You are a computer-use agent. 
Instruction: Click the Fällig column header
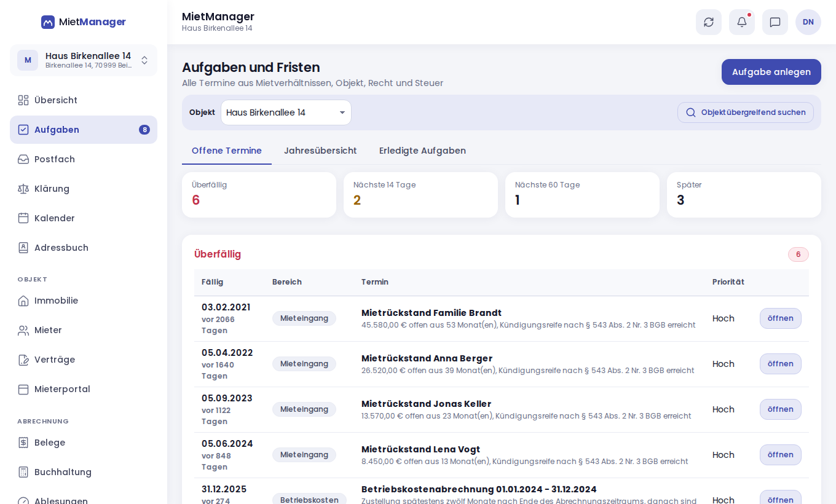coord(213,282)
